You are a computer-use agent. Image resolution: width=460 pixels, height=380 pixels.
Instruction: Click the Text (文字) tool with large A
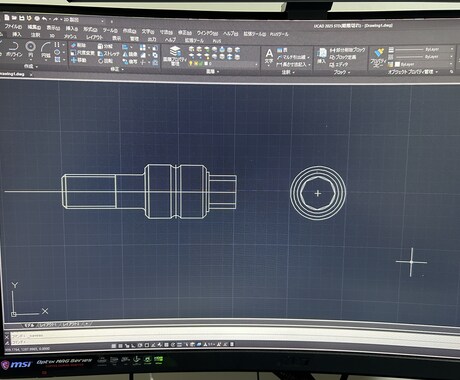(269, 56)
